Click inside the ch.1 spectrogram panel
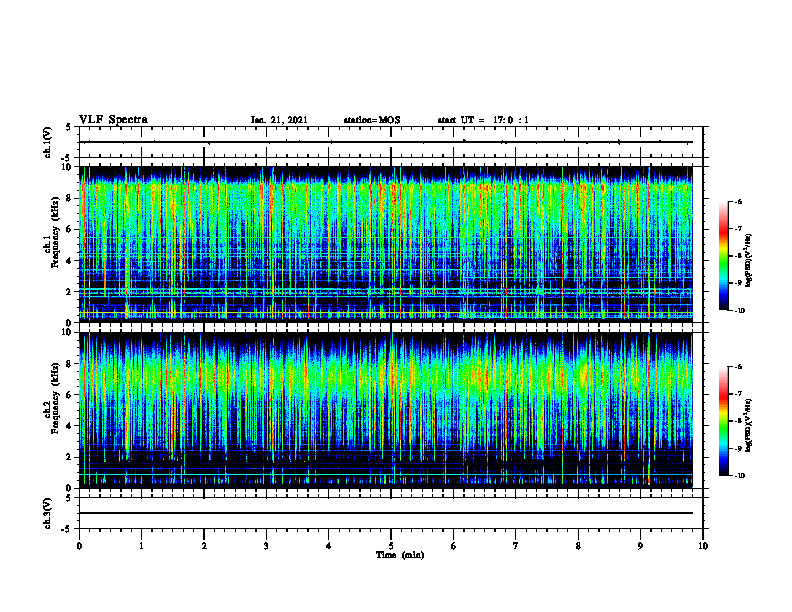The height and width of the screenshot is (612, 792). pos(386,244)
